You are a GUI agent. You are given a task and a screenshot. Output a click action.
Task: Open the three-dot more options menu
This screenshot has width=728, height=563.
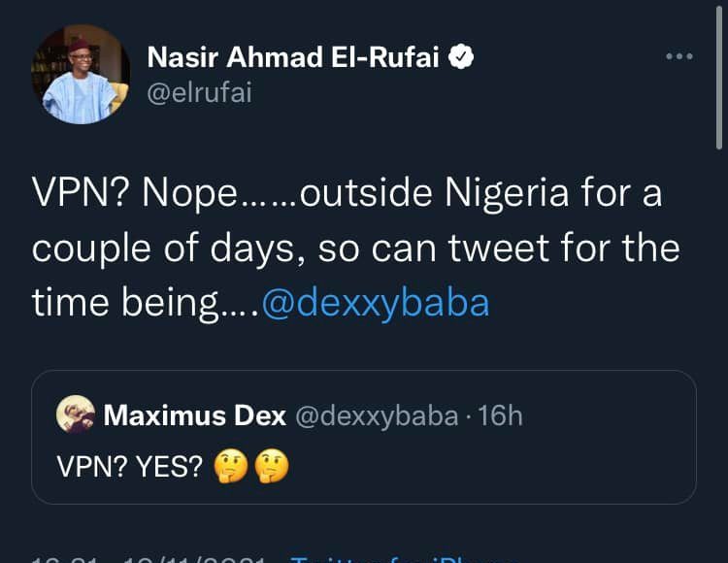pyautogui.click(x=680, y=56)
